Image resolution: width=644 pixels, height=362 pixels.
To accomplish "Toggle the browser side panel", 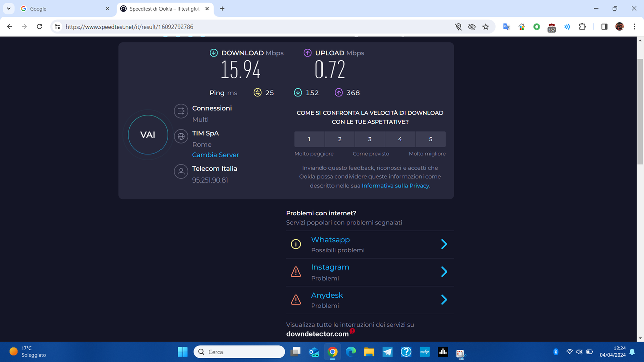I will [x=604, y=27].
